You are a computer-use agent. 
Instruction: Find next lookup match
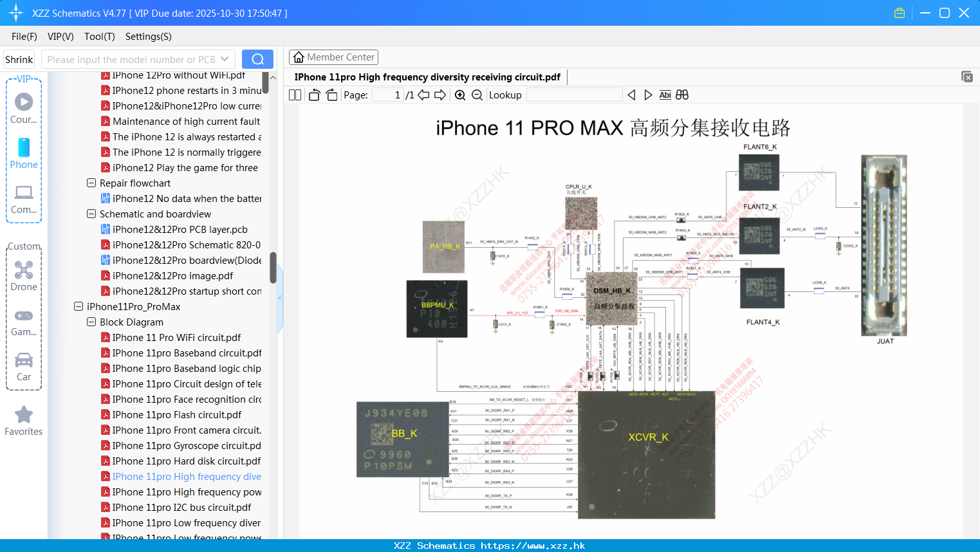point(648,95)
